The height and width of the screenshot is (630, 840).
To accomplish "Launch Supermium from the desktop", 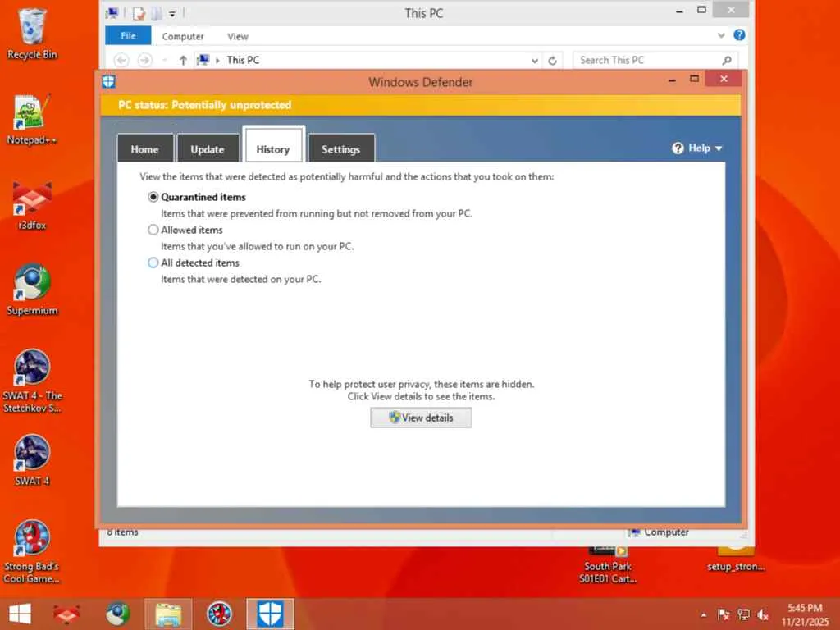I will [x=32, y=290].
